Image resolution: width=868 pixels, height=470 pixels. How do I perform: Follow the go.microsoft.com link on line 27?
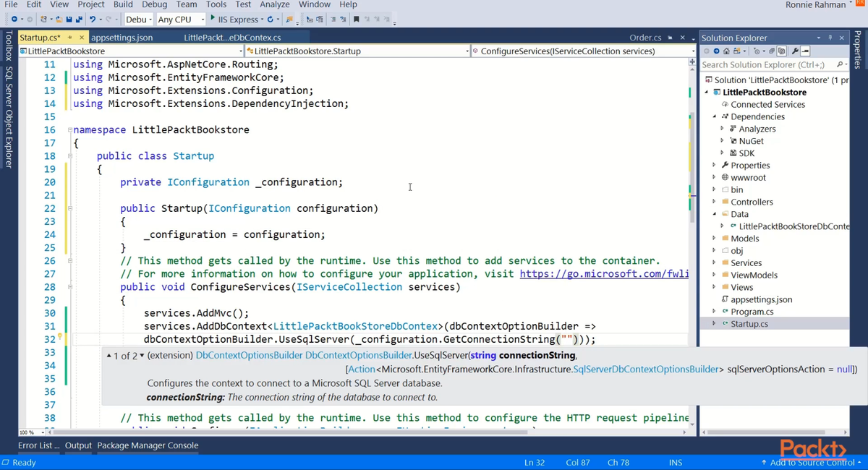coord(604,274)
